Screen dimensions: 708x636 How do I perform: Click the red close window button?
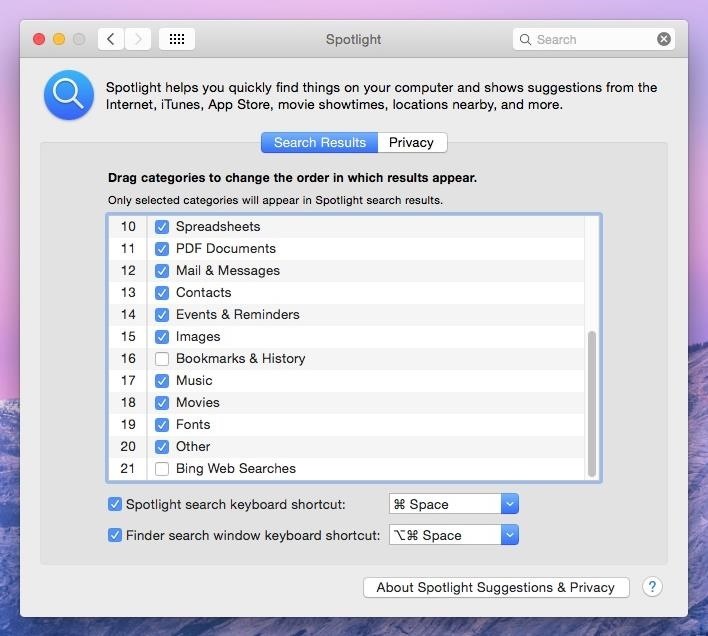pos(39,39)
